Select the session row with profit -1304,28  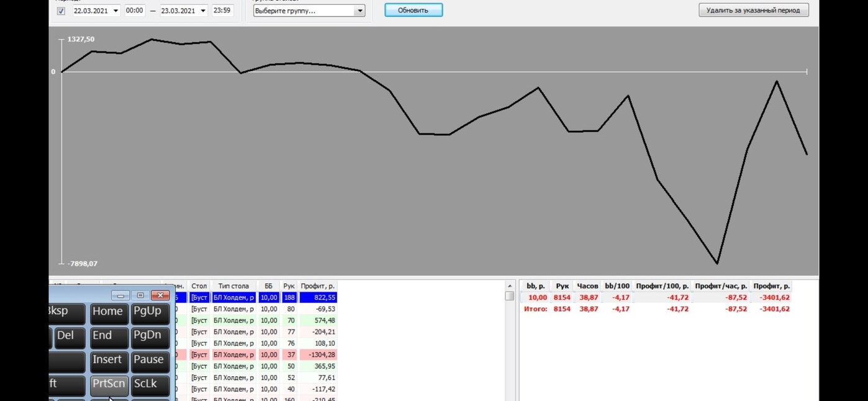click(256, 354)
